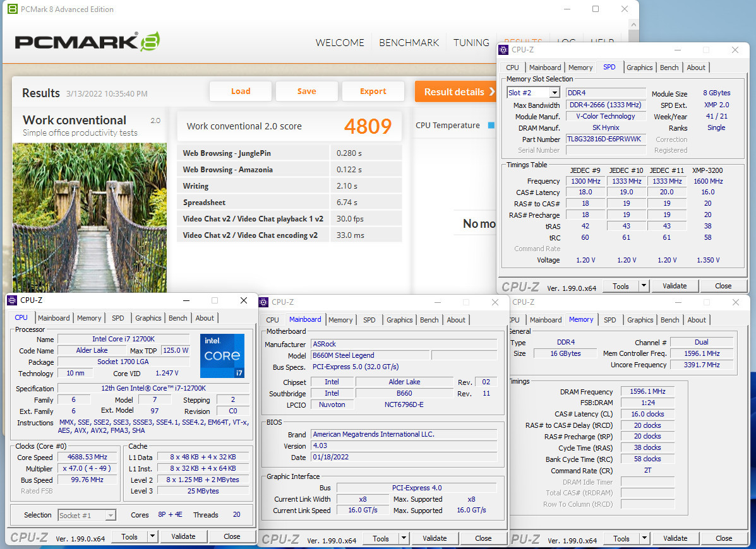
Task: Select Mainboard tab in CPU CPU-Z window
Action: [x=54, y=318]
